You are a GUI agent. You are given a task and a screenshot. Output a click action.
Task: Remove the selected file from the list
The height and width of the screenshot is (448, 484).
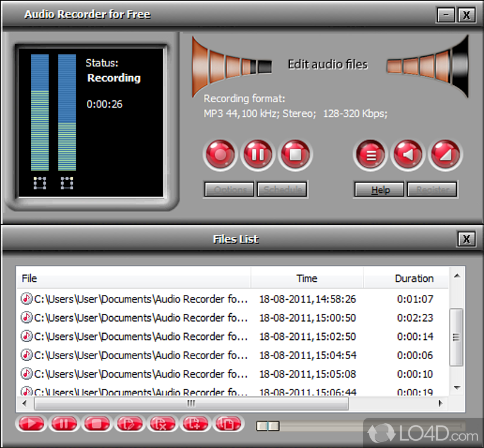(162, 424)
